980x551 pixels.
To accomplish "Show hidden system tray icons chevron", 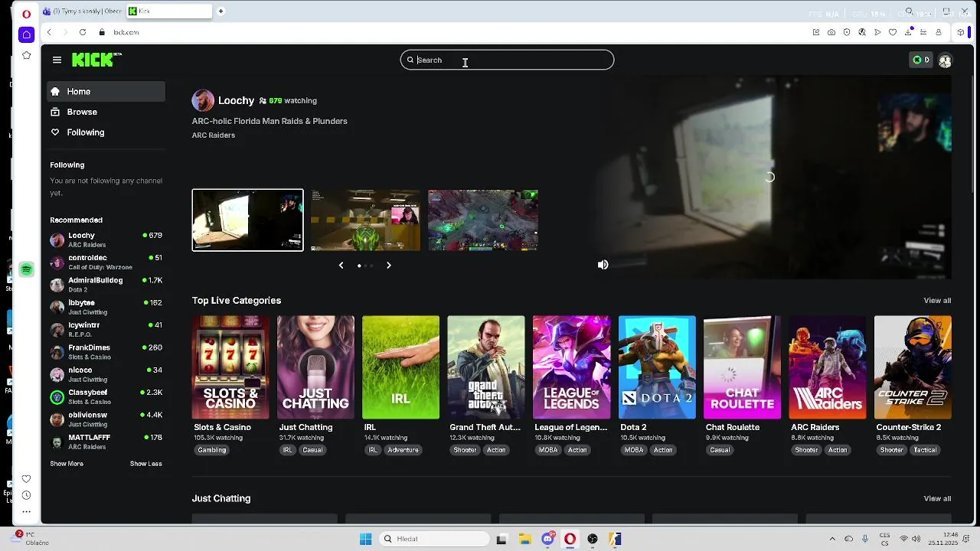I will [x=832, y=539].
